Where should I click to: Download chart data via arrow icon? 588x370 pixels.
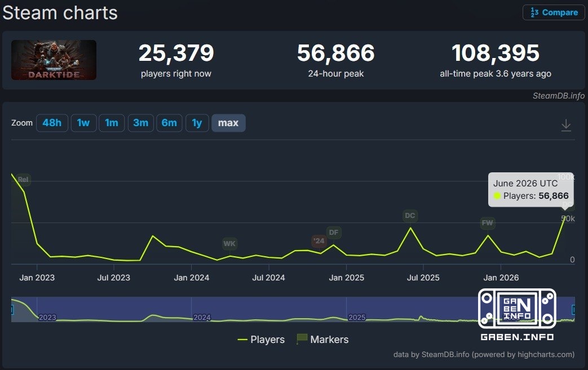tap(566, 125)
